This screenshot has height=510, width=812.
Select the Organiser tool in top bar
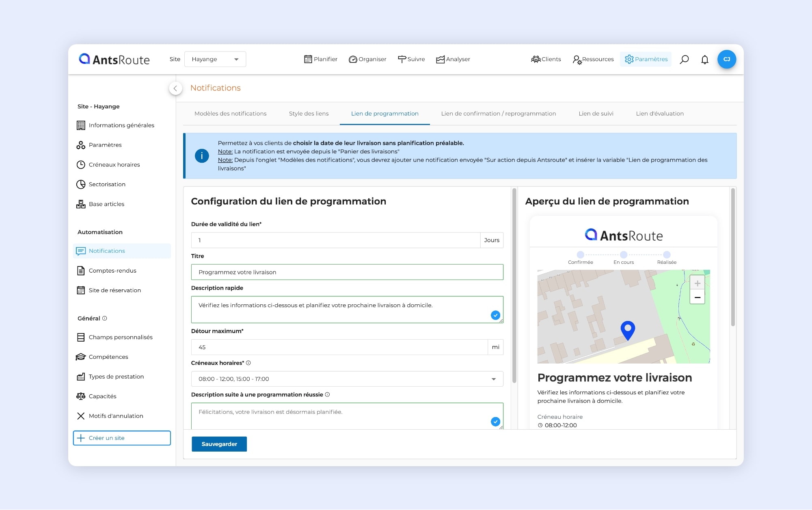(367, 59)
